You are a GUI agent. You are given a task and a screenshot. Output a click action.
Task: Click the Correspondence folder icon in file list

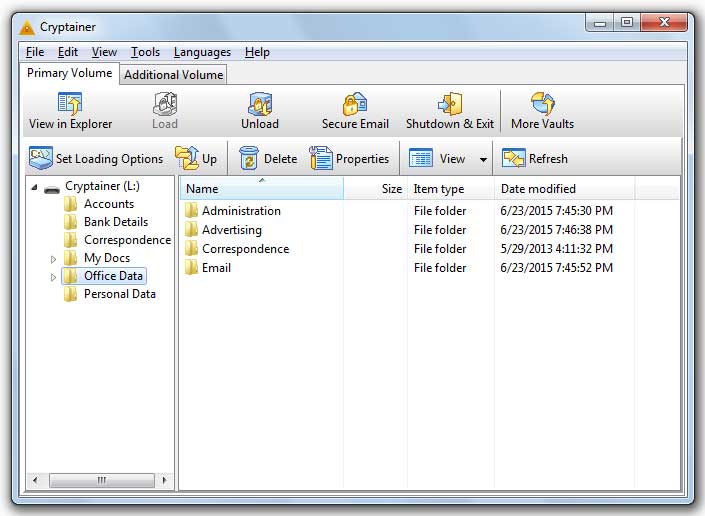click(192, 248)
